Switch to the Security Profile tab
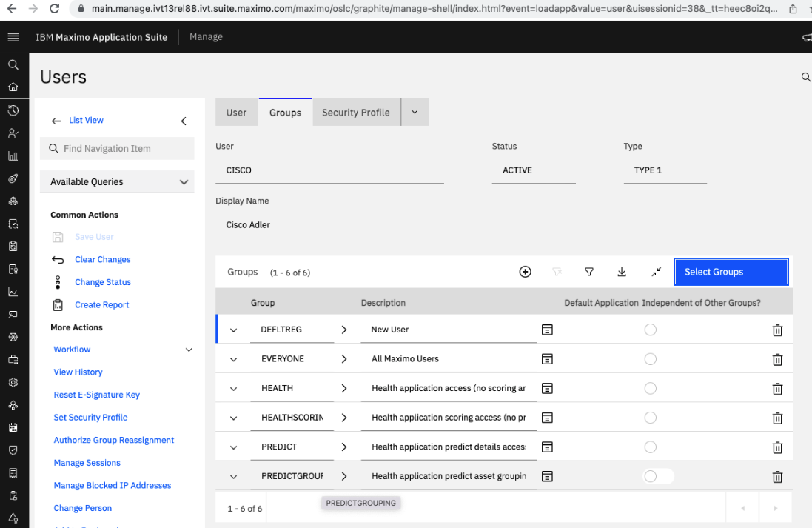This screenshot has height=528, width=812. pos(356,112)
